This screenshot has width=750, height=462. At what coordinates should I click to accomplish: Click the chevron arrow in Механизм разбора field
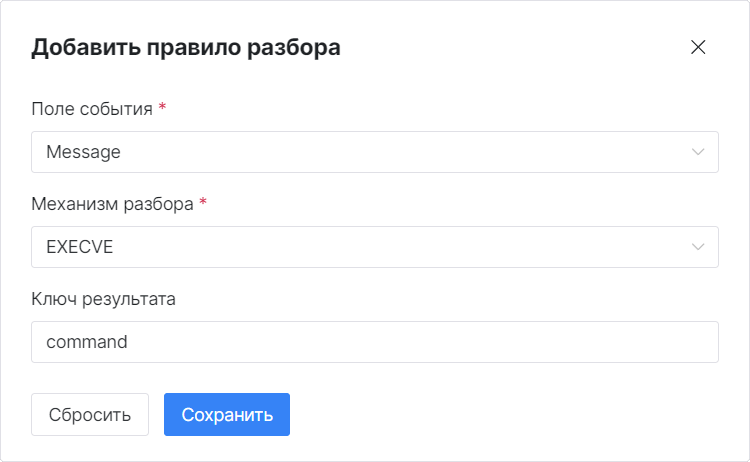point(698,247)
